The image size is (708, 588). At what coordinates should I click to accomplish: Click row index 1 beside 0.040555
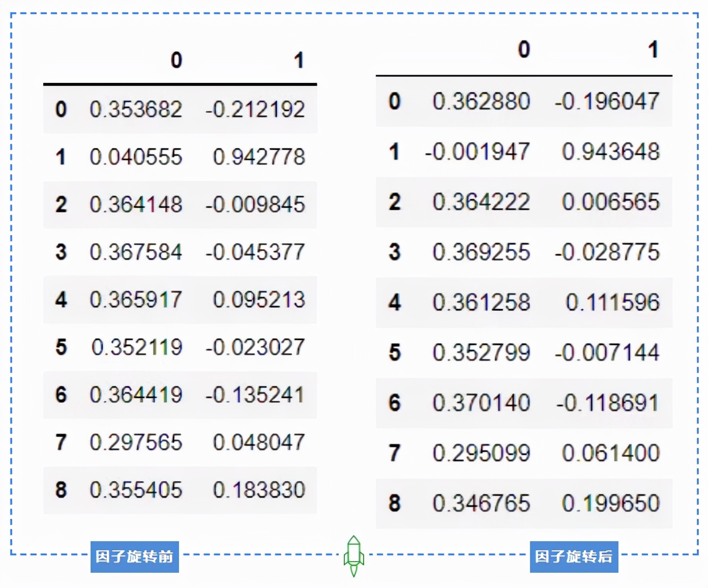pos(61,157)
